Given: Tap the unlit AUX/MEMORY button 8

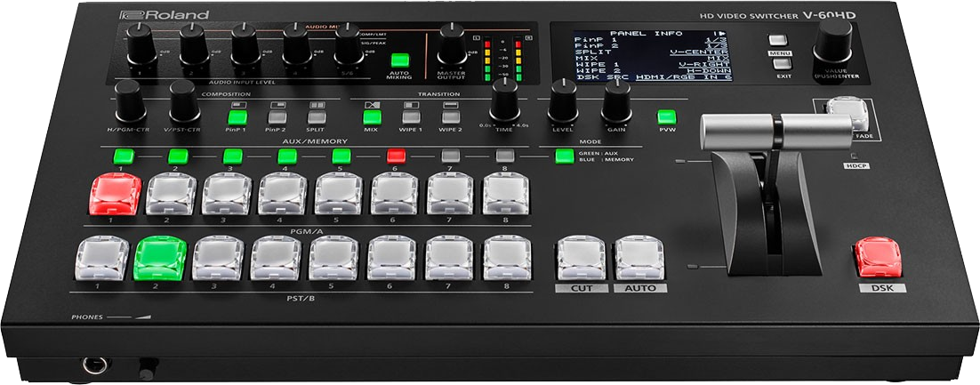Looking at the screenshot, I should (x=505, y=156).
